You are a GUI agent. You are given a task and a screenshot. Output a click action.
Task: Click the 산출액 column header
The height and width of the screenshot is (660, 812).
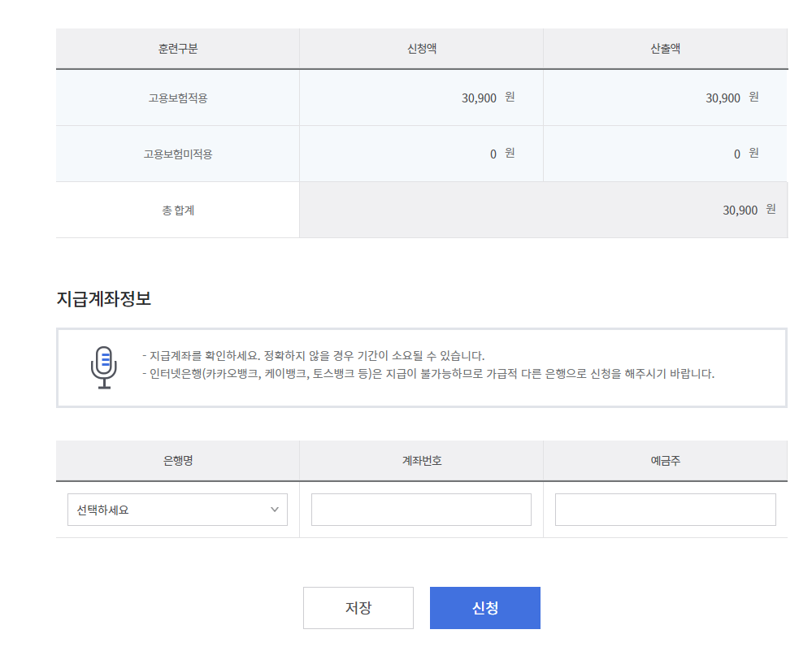(666, 49)
